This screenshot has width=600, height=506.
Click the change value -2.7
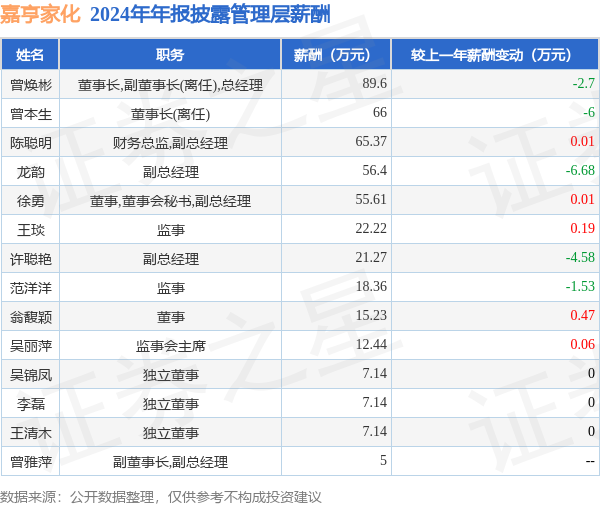(584, 83)
